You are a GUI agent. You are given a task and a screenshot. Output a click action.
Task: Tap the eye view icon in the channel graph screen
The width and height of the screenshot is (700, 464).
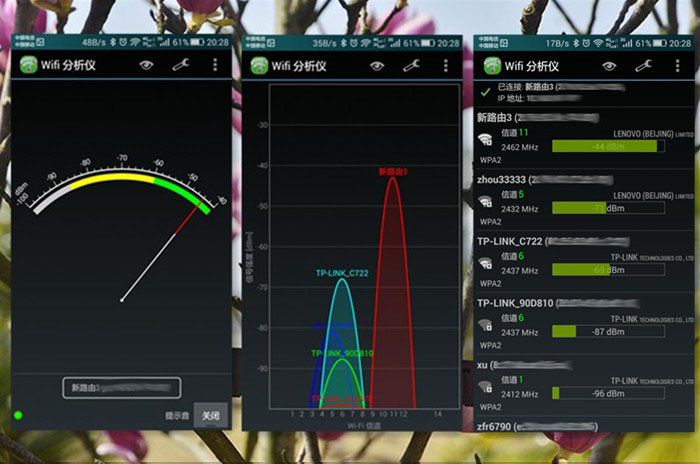click(x=377, y=66)
